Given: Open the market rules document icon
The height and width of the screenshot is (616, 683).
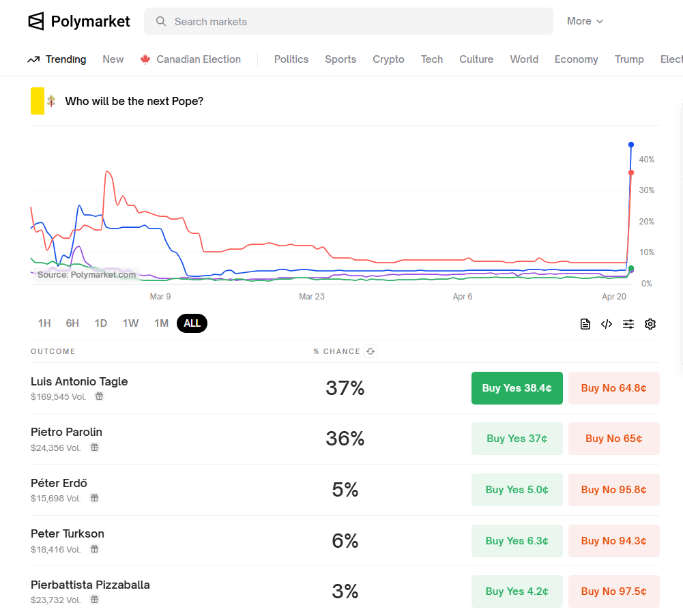Looking at the screenshot, I should tap(585, 324).
